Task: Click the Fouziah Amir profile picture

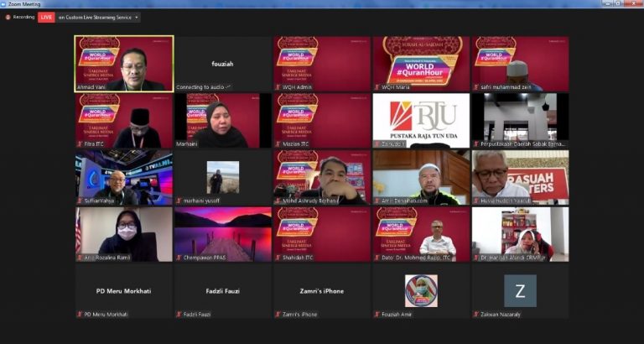Action: [421, 291]
